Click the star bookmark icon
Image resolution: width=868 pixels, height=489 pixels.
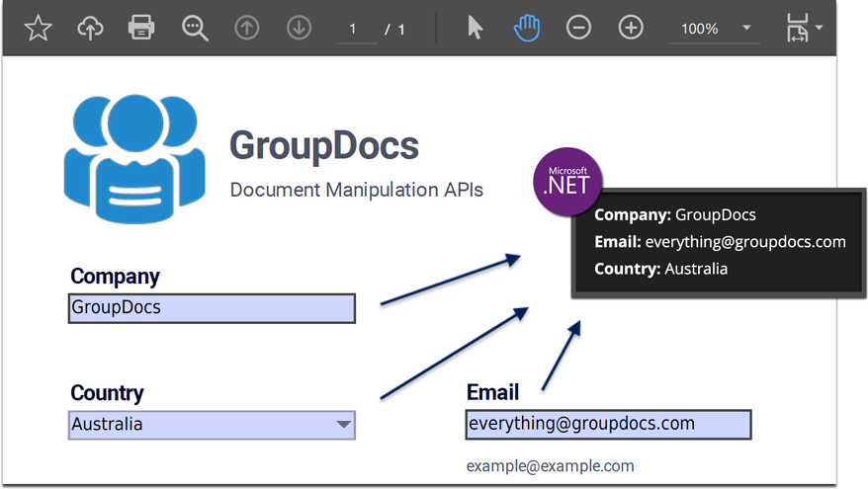(38, 29)
